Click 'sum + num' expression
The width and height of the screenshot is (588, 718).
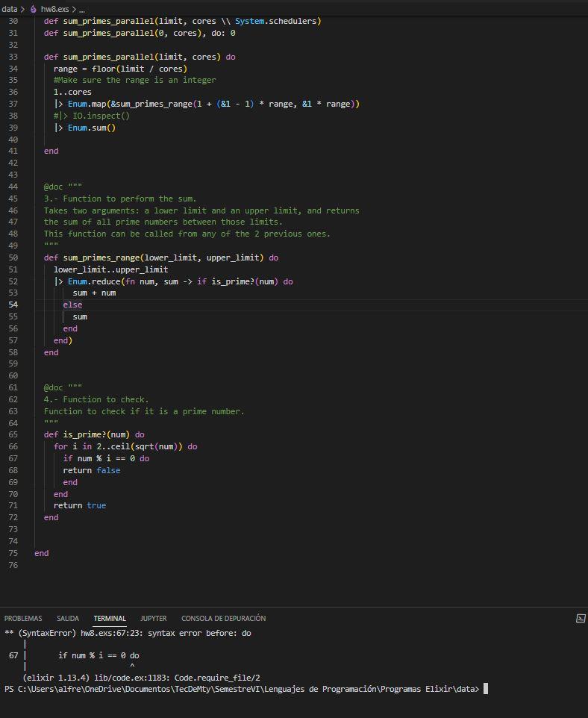pos(94,293)
